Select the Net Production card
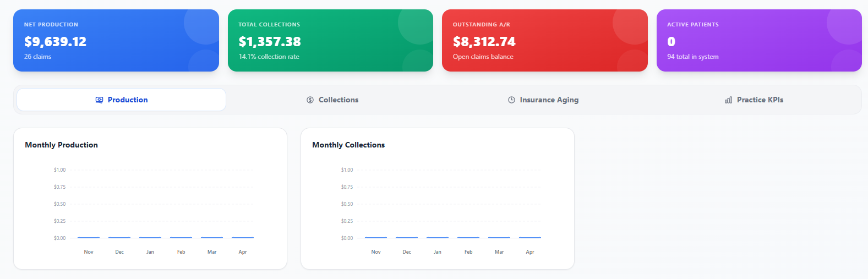Image resolution: width=868 pixels, height=279 pixels. pyautogui.click(x=116, y=40)
